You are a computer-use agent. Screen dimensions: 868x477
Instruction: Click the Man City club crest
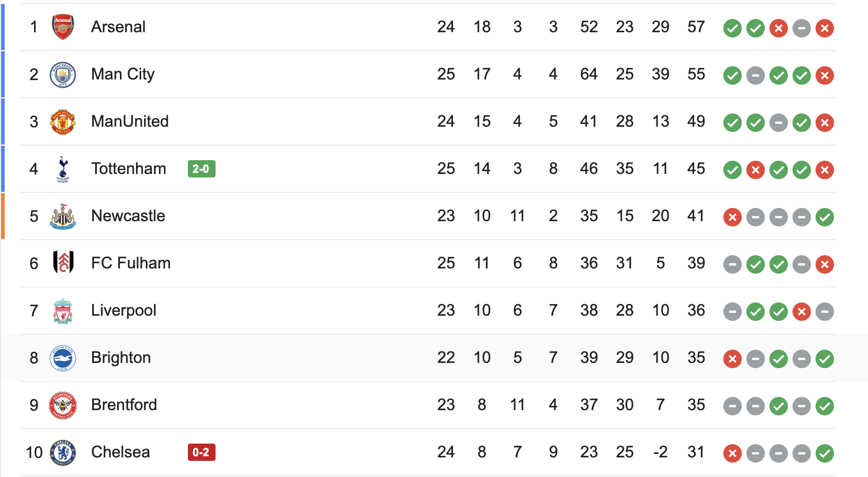[x=63, y=74]
